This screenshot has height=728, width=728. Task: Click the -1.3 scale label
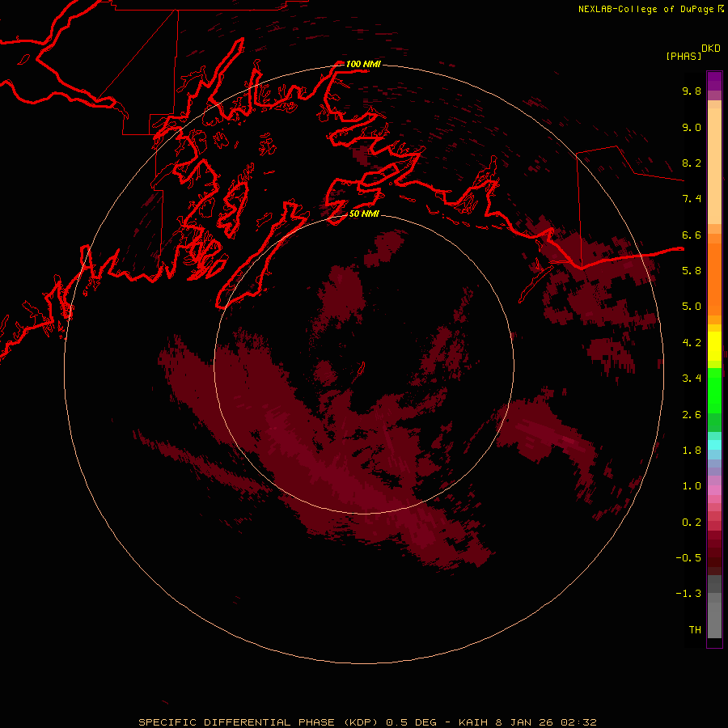coord(688,594)
